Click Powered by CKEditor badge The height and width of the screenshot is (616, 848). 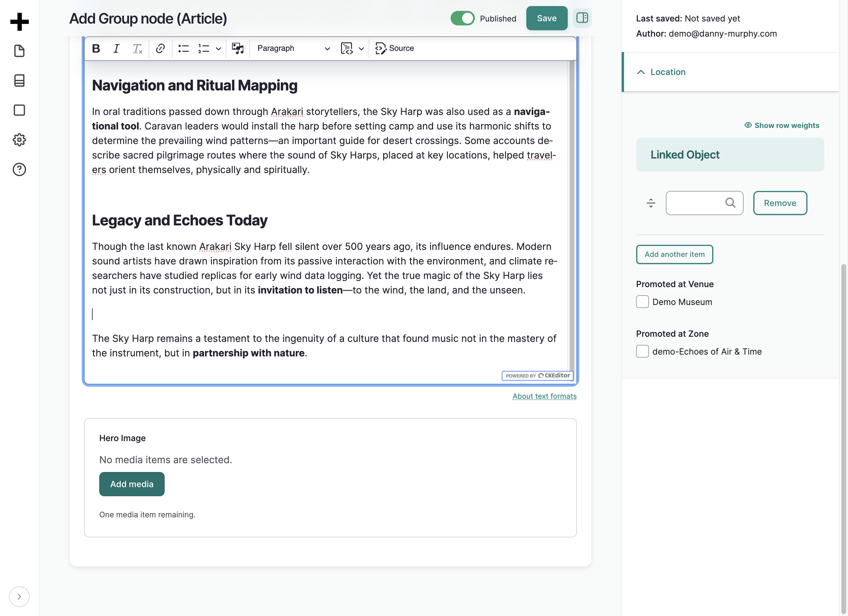[537, 376]
